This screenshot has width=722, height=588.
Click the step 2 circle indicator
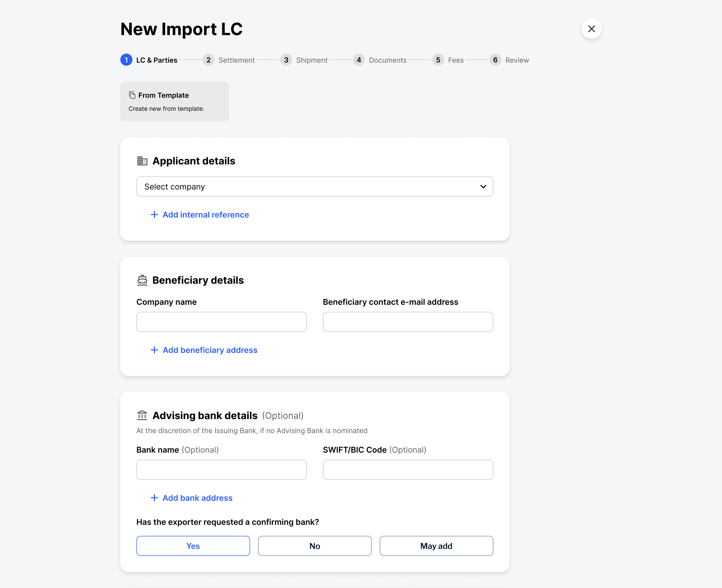[208, 60]
